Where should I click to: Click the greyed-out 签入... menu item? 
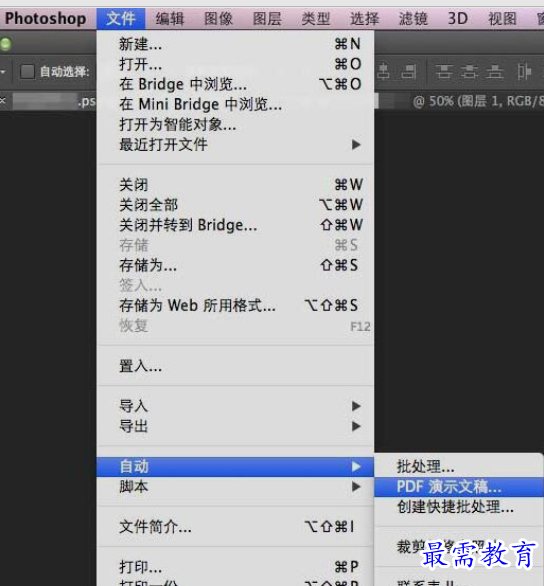tap(235, 286)
